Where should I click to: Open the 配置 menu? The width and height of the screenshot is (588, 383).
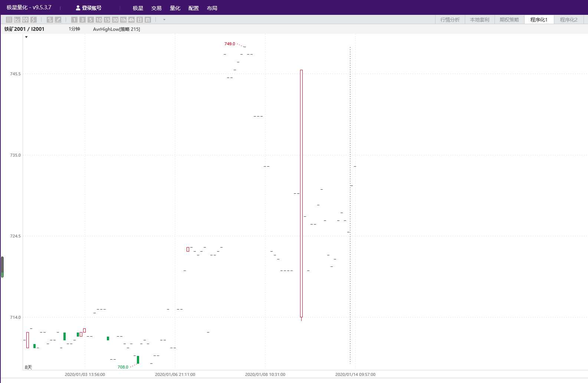tap(194, 8)
